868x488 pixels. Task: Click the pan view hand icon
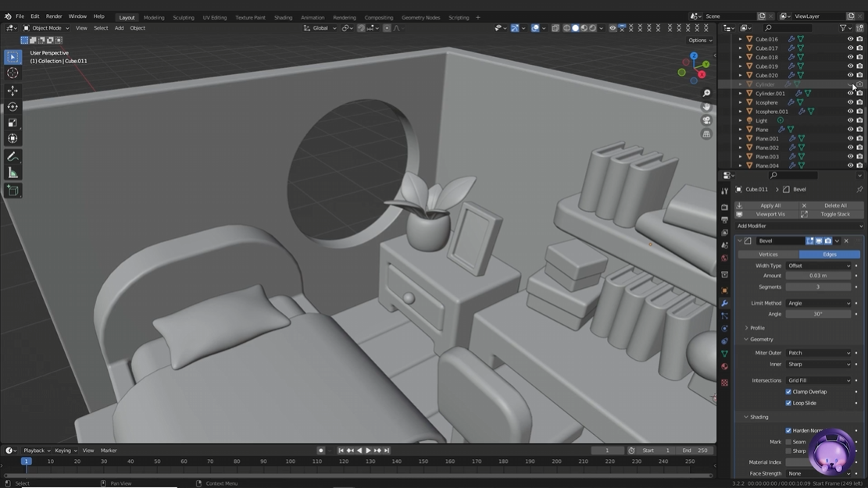point(706,106)
